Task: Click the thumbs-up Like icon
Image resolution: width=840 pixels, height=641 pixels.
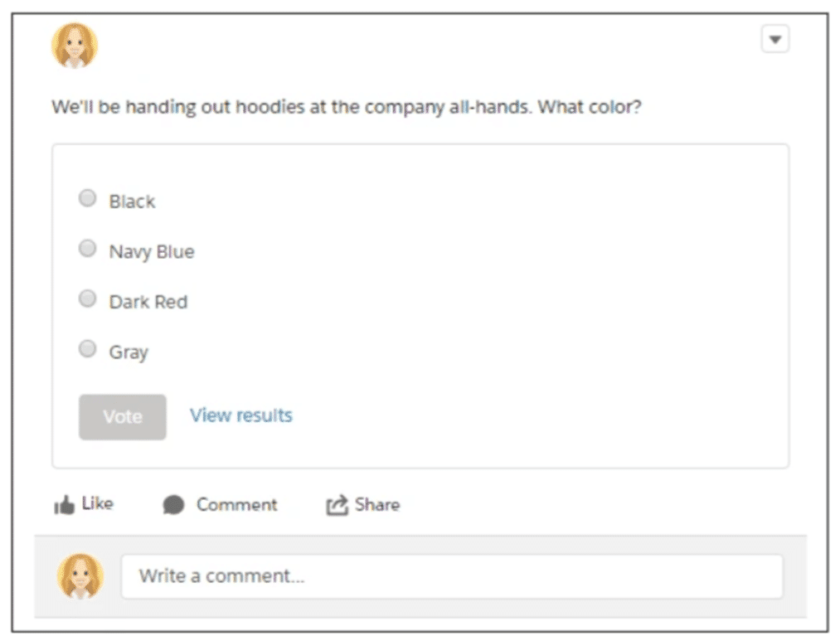Action: (x=64, y=505)
